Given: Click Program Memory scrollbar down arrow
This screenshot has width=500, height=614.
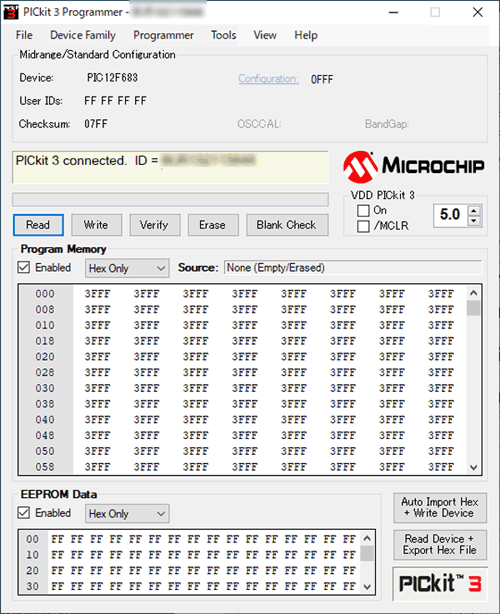Looking at the screenshot, I should [x=473, y=467].
